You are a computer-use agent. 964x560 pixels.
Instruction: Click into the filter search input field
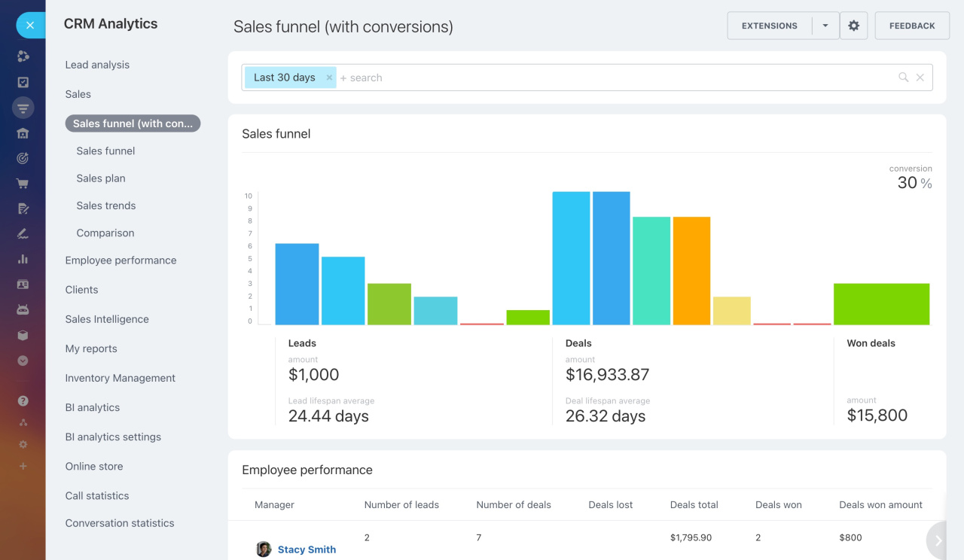click(x=602, y=78)
